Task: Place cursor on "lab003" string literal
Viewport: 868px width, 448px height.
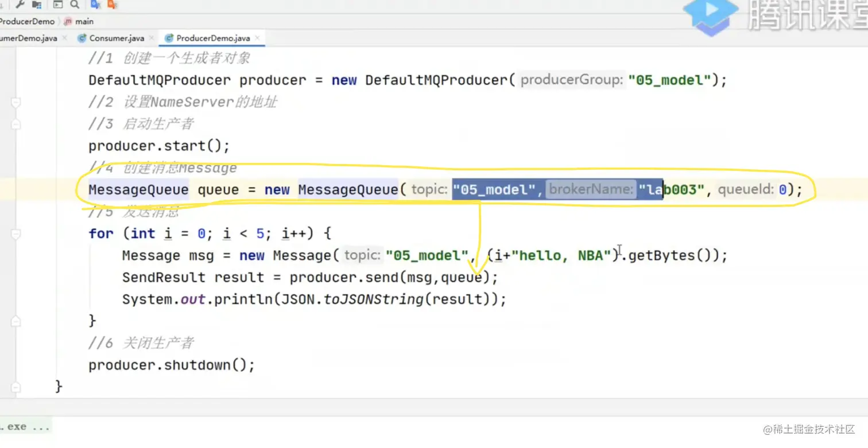Action: 672,190
